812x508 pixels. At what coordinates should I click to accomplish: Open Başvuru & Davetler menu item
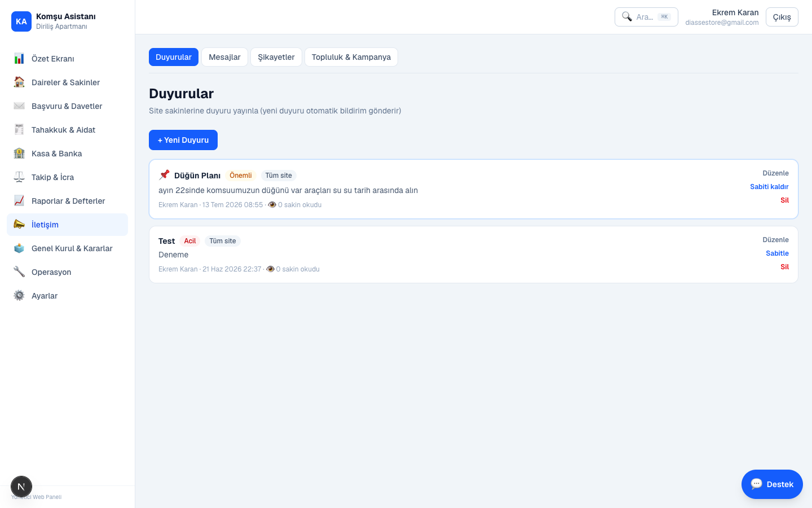pos(67,106)
